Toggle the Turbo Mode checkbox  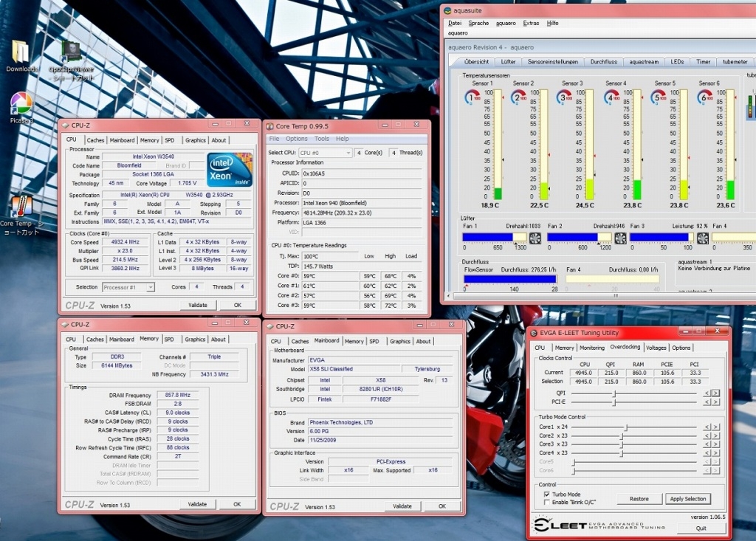coord(547,495)
